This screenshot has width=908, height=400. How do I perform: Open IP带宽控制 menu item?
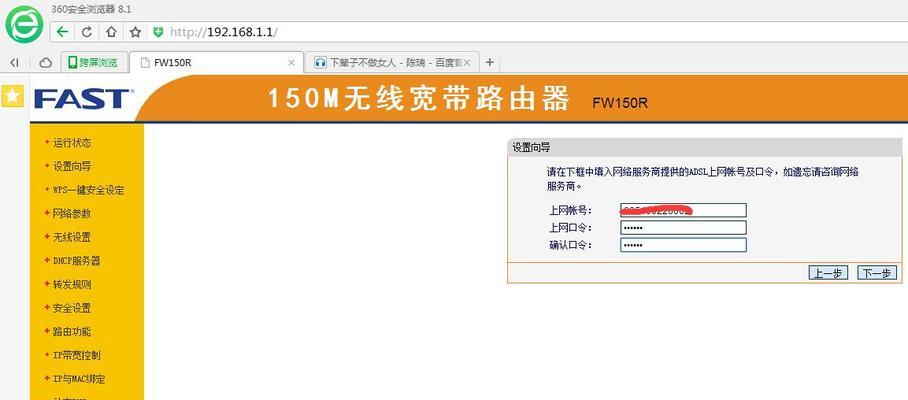[x=76, y=355]
